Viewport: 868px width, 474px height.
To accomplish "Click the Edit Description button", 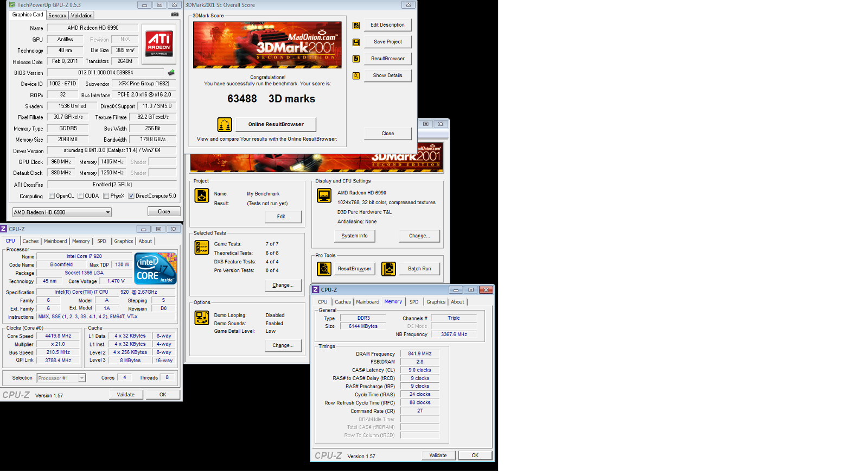I will pos(387,25).
